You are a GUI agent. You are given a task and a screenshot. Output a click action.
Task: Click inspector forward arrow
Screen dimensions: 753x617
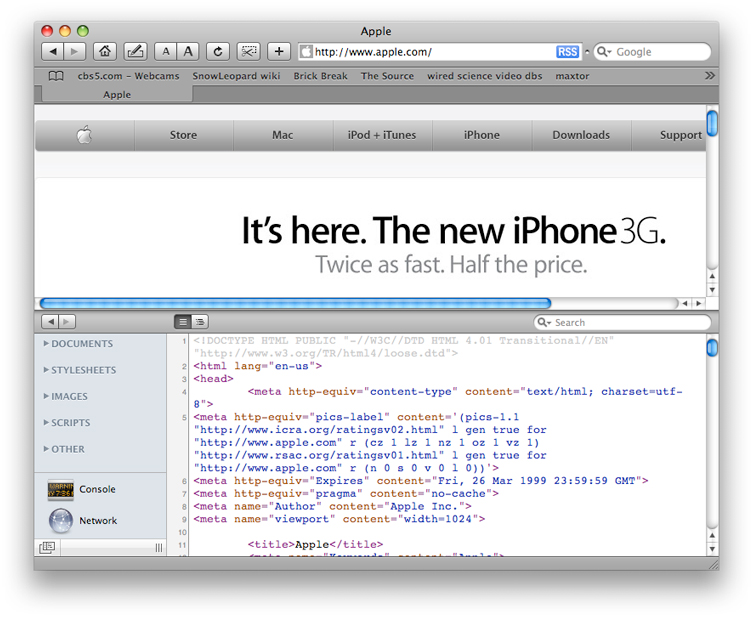(x=67, y=321)
